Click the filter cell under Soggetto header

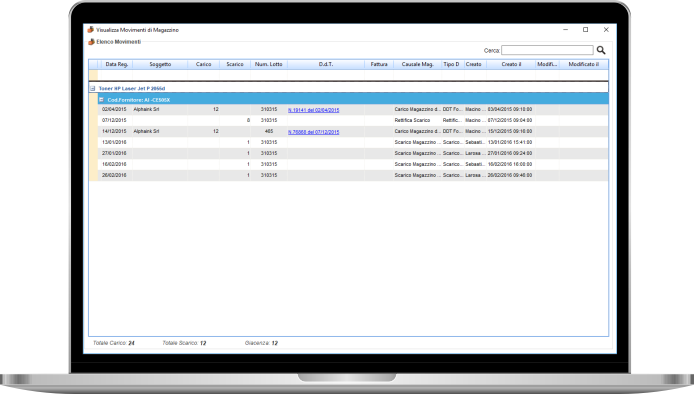tap(160, 74)
